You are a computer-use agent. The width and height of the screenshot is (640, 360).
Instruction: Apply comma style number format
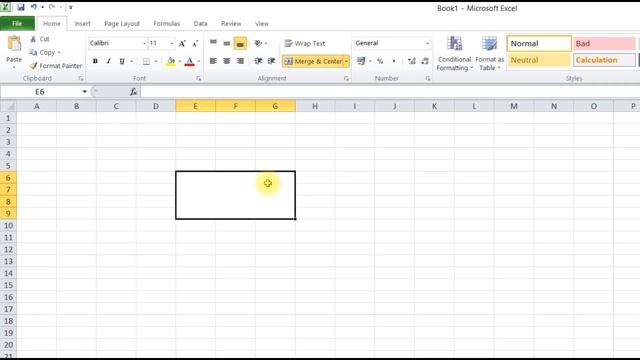point(394,61)
